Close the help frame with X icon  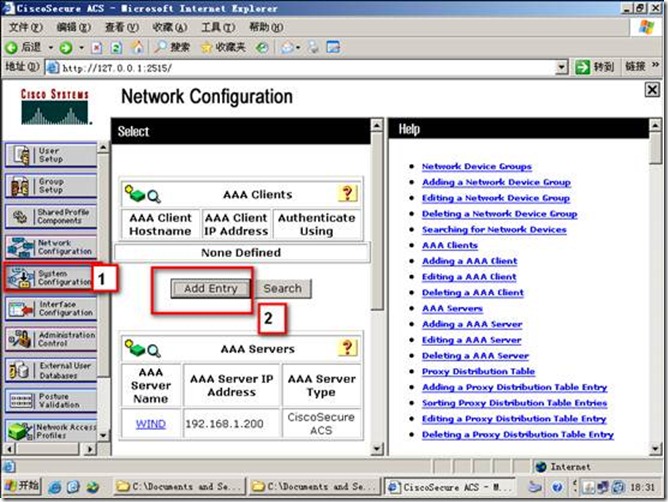[652, 89]
